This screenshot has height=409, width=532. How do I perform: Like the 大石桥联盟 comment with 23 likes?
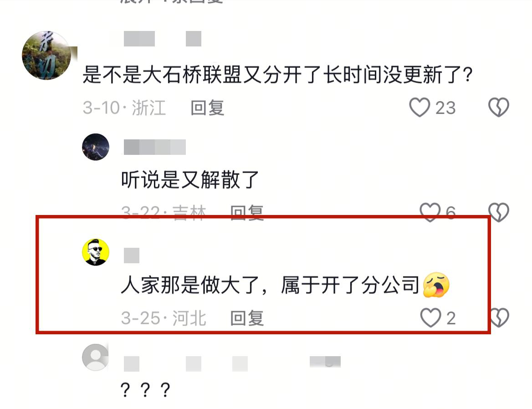pyautogui.click(x=419, y=107)
